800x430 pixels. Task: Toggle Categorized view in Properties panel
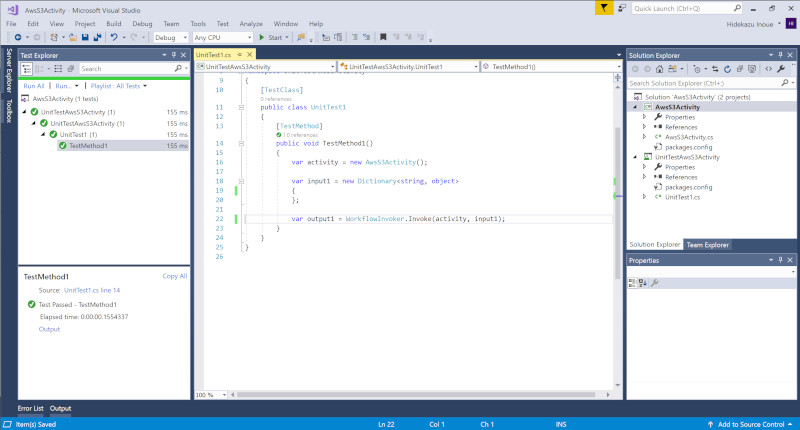pyautogui.click(x=632, y=283)
